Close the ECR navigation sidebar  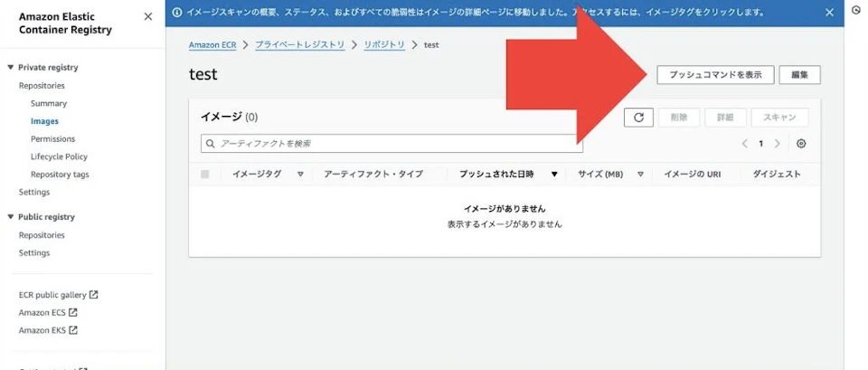[x=147, y=16]
